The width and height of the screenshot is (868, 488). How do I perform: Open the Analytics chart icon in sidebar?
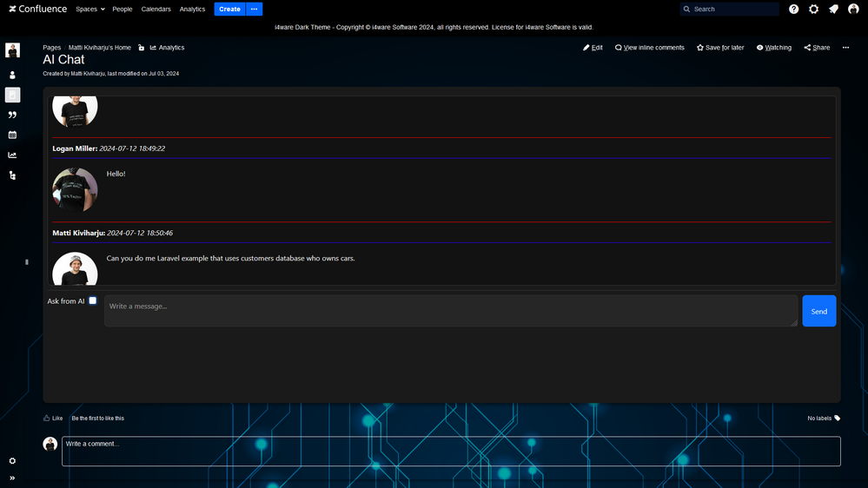coord(12,155)
